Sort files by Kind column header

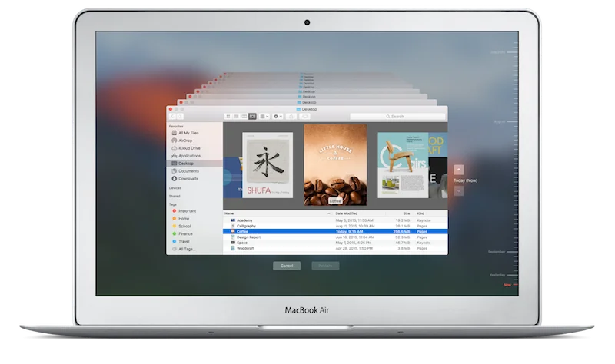(430, 213)
